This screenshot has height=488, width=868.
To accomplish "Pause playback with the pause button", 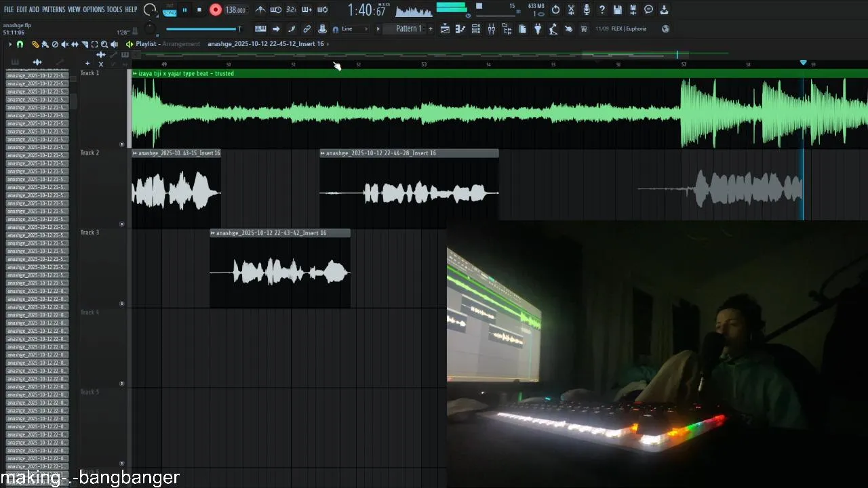I will [x=184, y=10].
